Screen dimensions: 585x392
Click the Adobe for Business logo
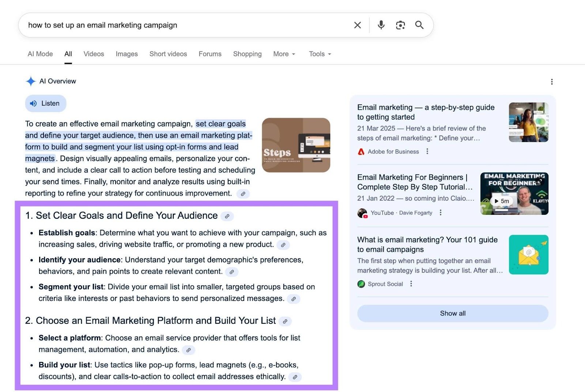click(x=361, y=151)
